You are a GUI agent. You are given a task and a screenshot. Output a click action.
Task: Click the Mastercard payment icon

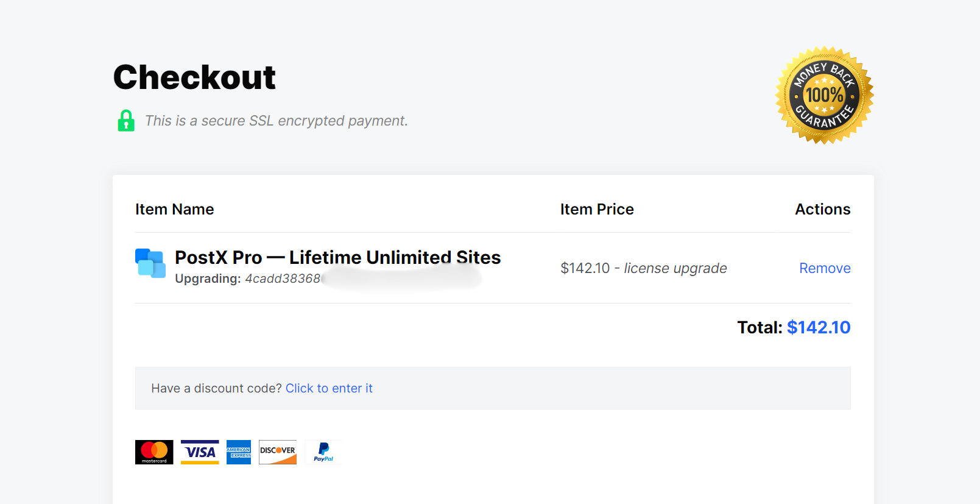pos(154,452)
